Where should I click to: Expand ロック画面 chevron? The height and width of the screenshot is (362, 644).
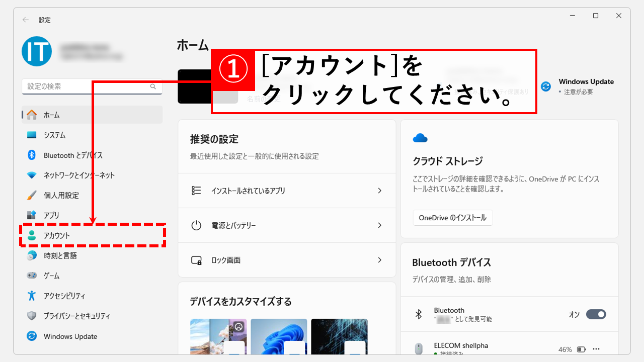(379, 260)
